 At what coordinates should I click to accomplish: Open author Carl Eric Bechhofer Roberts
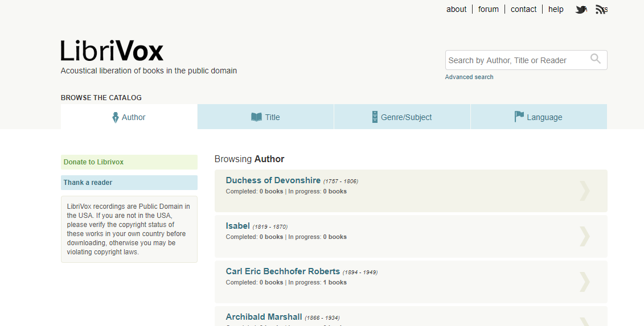(283, 271)
